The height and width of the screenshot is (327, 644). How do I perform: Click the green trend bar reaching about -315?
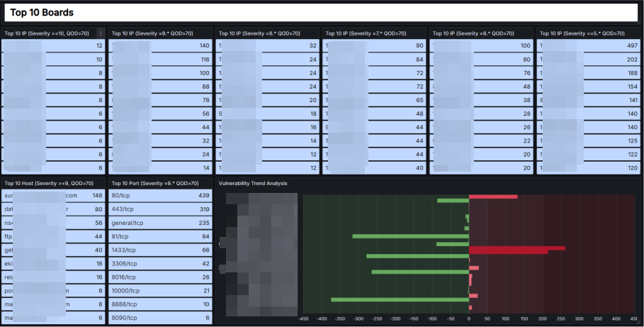click(x=411, y=236)
